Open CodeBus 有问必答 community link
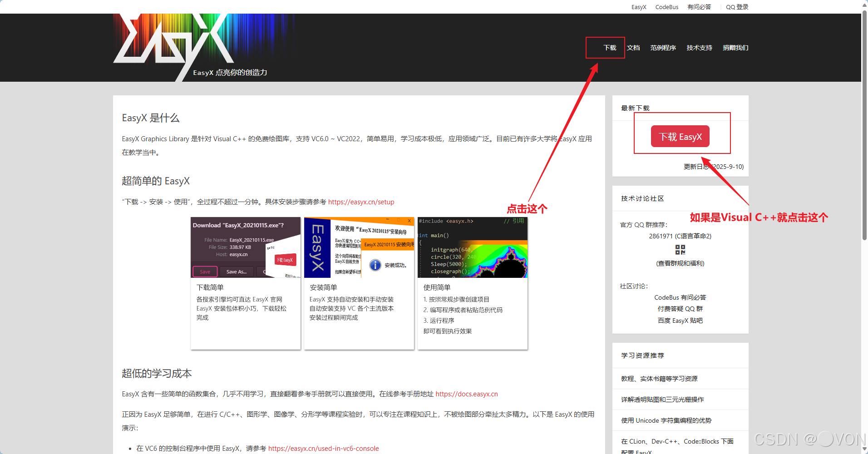Screen dimensions: 868x454 [x=680, y=297]
